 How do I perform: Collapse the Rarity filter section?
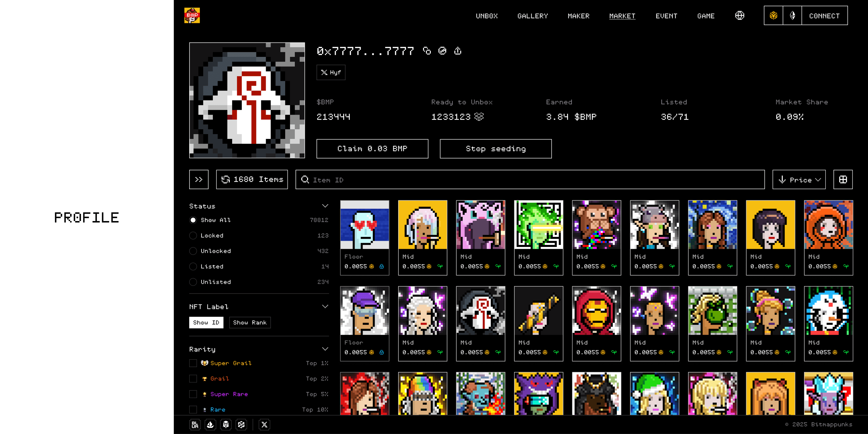click(x=325, y=349)
